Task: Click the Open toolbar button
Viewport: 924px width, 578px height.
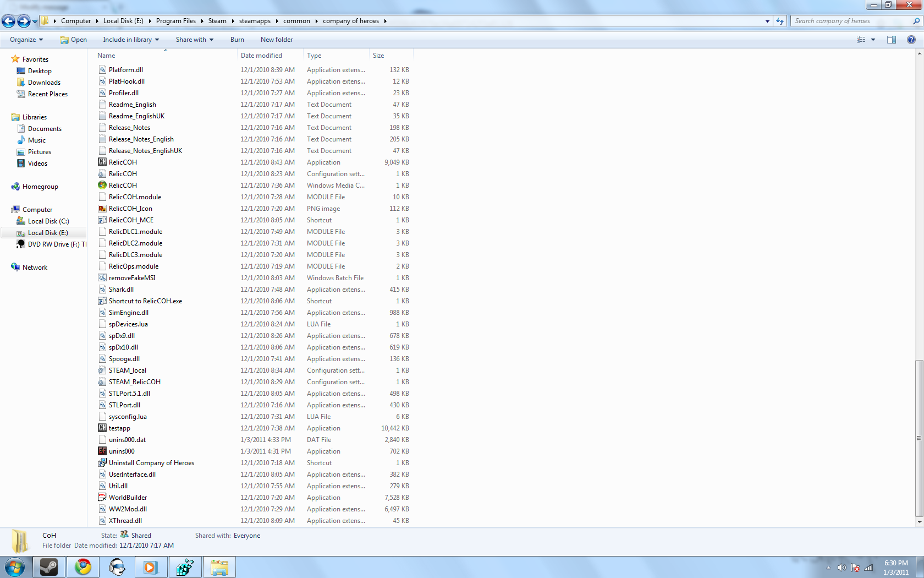Action: point(74,40)
